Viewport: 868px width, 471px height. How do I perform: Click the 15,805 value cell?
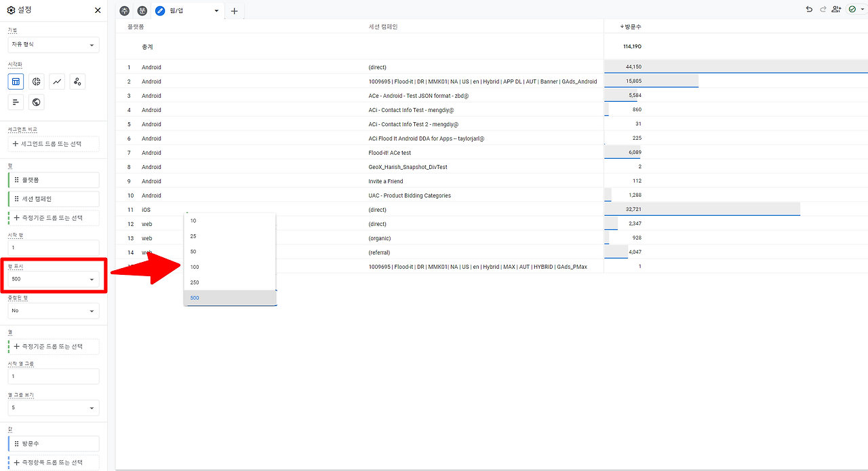tap(633, 81)
